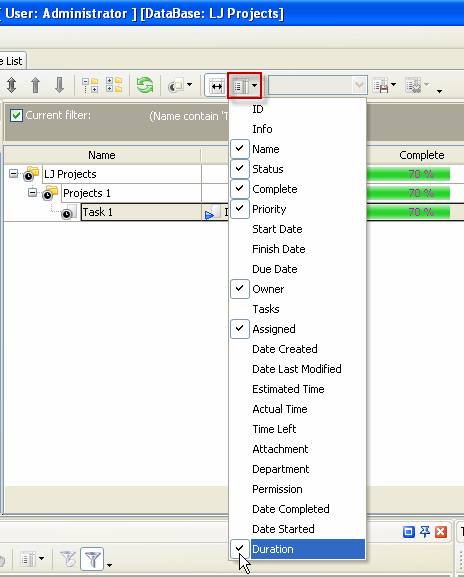
Task: Select Estimated Time in column menu
Action: (288, 389)
